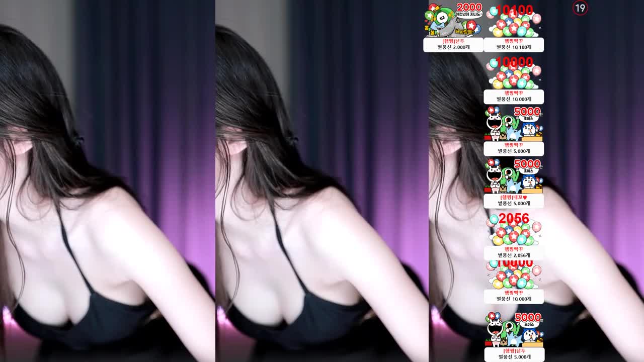Click the green character in 2000 sticker
644x362 pixels.
point(443,20)
